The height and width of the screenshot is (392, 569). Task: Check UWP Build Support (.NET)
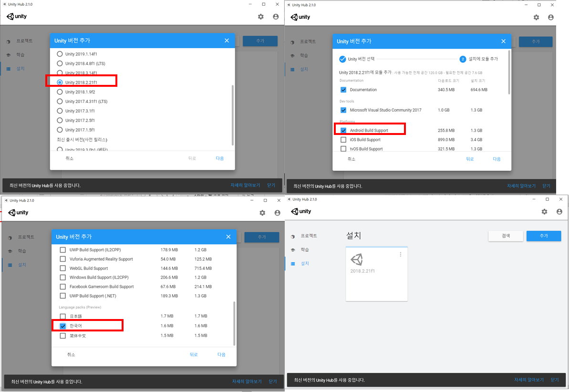coord(63,296)
